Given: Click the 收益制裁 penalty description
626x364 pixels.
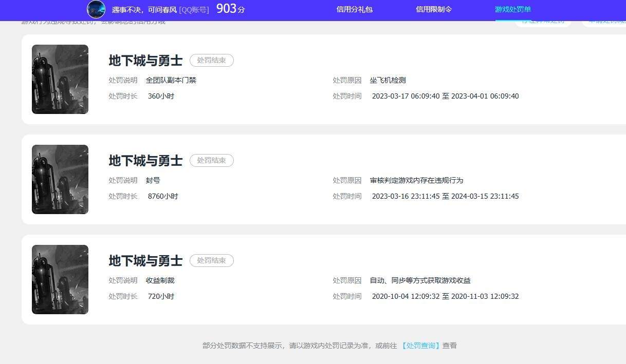Looking at the screenshot, I should coord(160,280).
